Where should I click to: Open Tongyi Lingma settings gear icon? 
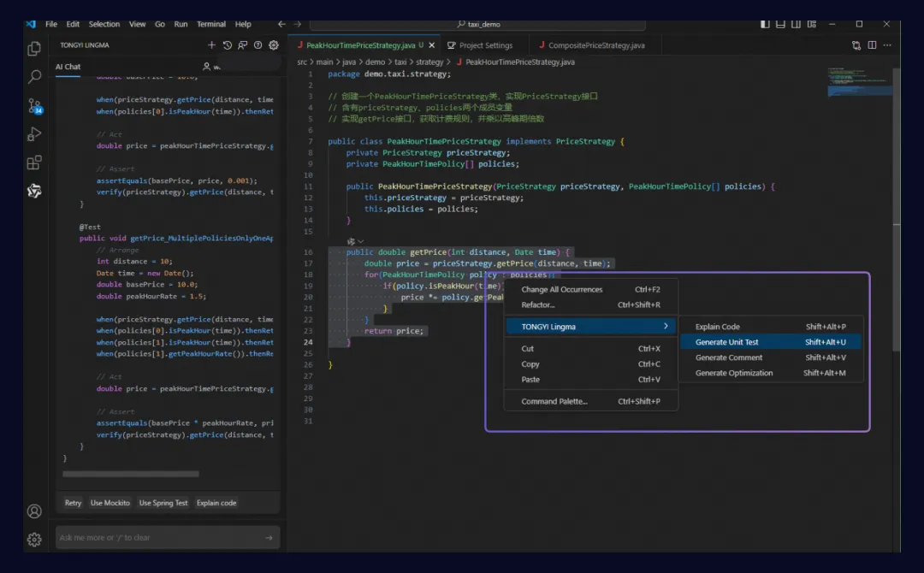tap(274, 44)
